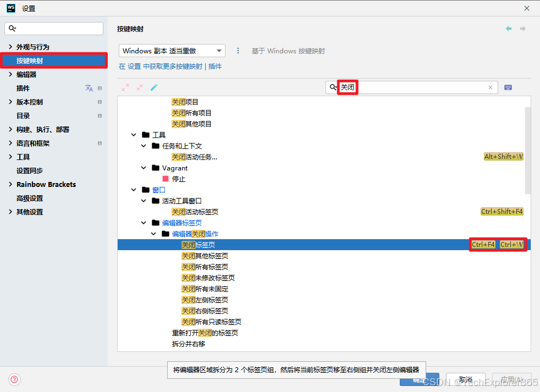The image size is (540, 392).
Task: Open the Windows 副本 适当重做 keymap dropdown
Action: coord(172,50)
